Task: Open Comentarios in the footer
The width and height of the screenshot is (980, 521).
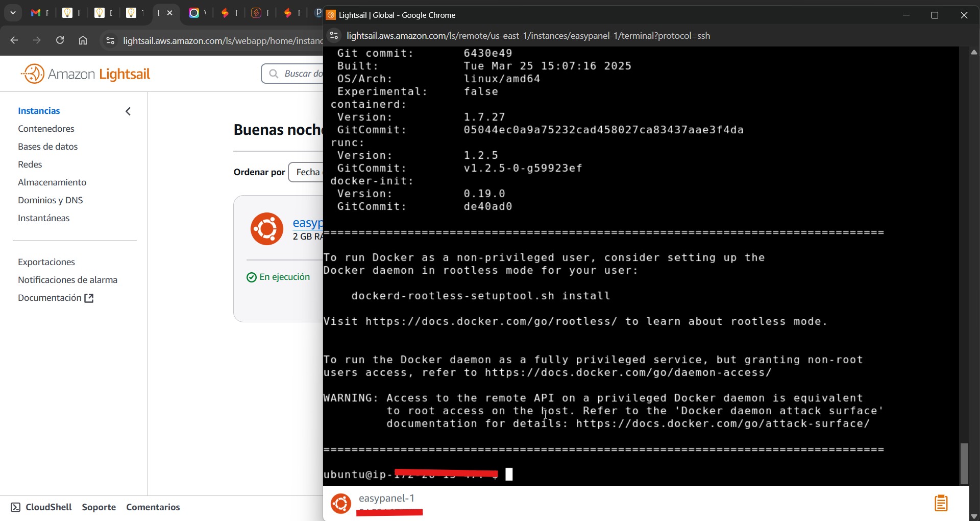Action: point(153,507)
